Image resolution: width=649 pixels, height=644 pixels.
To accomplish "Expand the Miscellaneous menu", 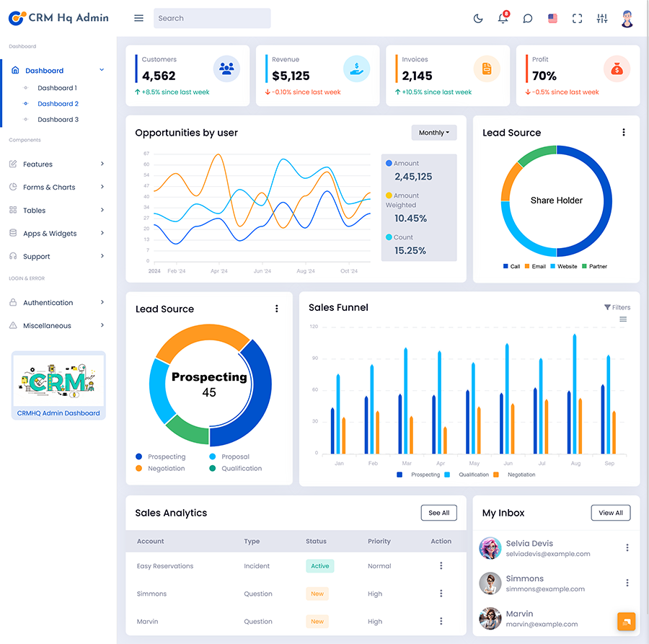I will 57,326.
